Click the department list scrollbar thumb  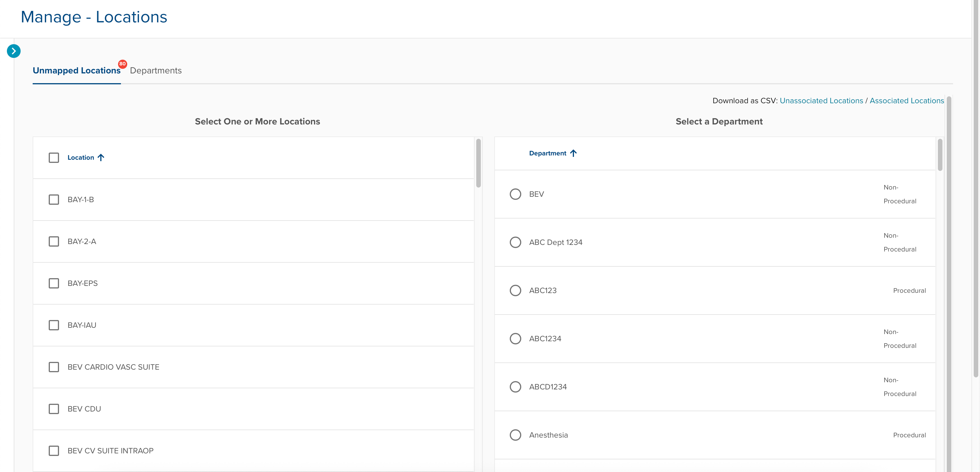coord(940,155)
